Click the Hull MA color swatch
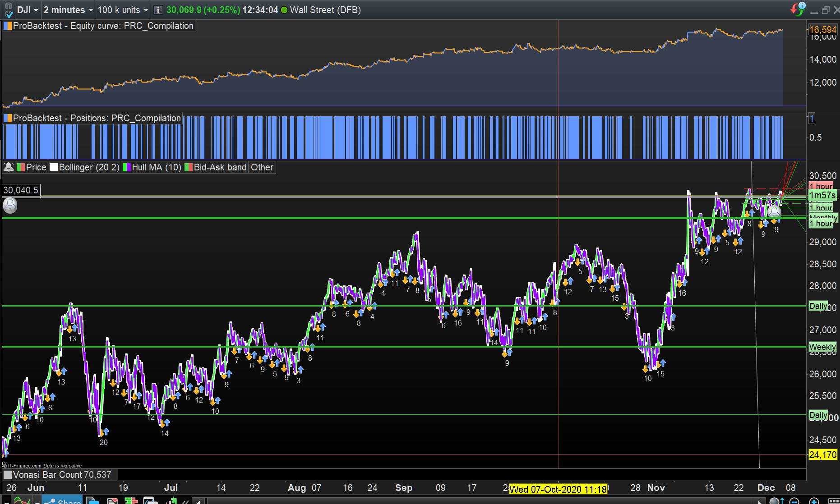Image resolution: width=840 pixels, height=504 pixels. tap(127, 167)
